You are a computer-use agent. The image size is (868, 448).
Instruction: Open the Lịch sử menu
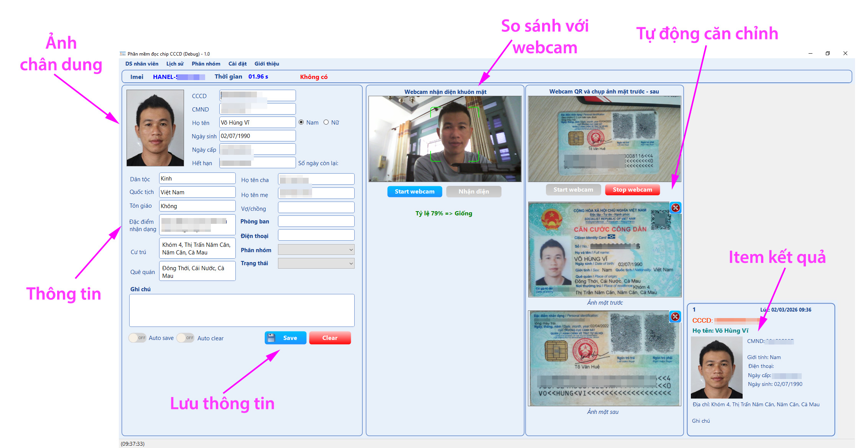coord(175,64)
